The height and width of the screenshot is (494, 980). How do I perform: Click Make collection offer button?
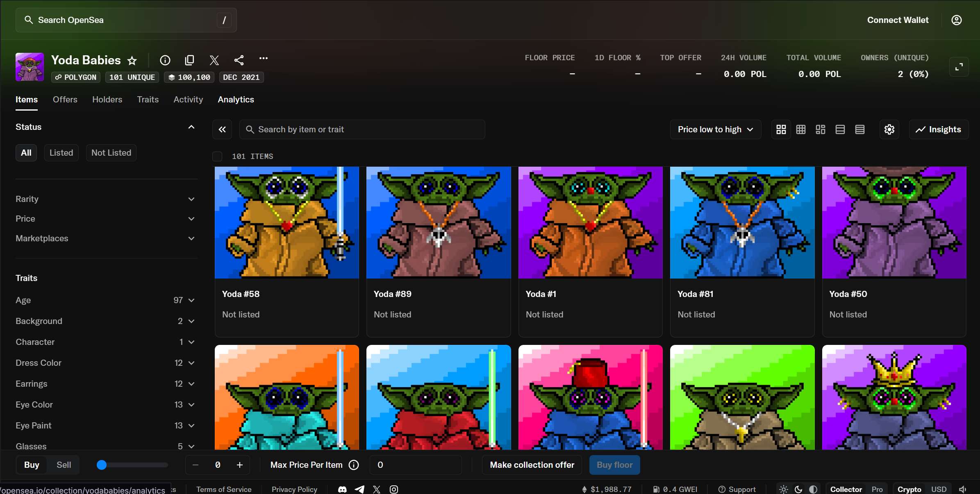(x=532, y=465)
